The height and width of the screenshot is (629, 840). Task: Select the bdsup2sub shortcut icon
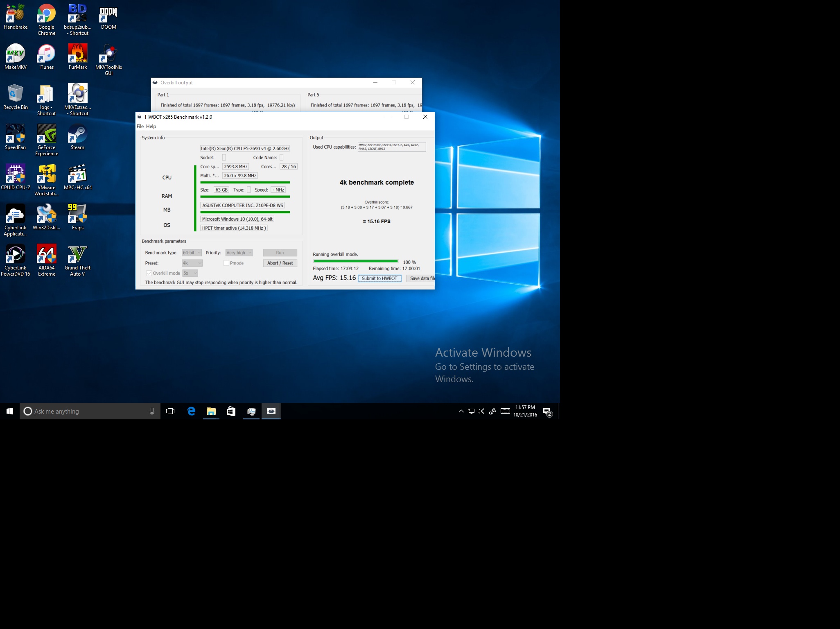point(77,19)
